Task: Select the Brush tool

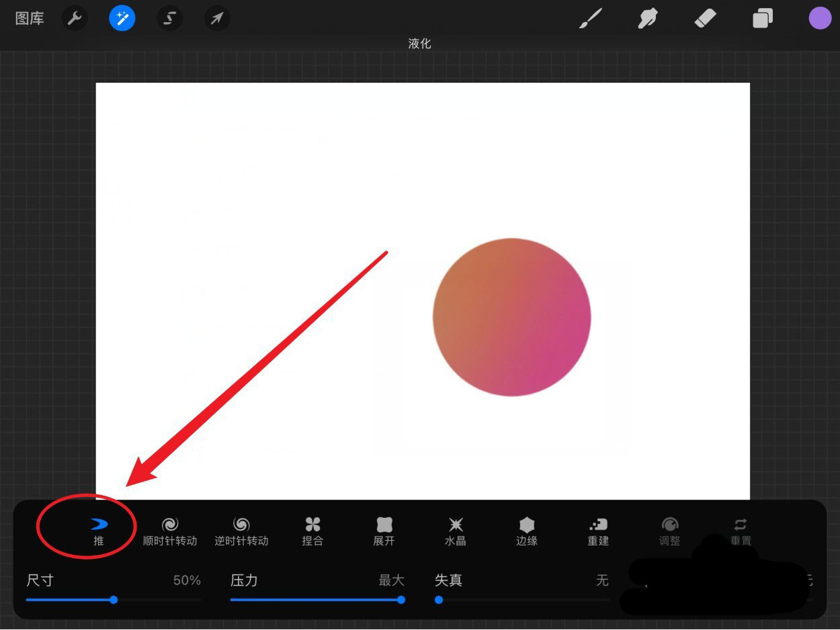Action: click(590, 18)
